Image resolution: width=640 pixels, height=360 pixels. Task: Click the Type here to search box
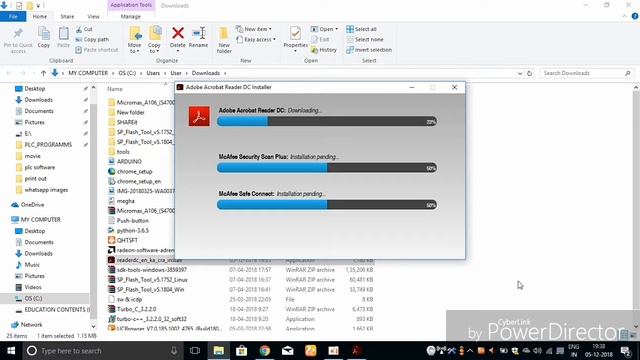point(102,351)
